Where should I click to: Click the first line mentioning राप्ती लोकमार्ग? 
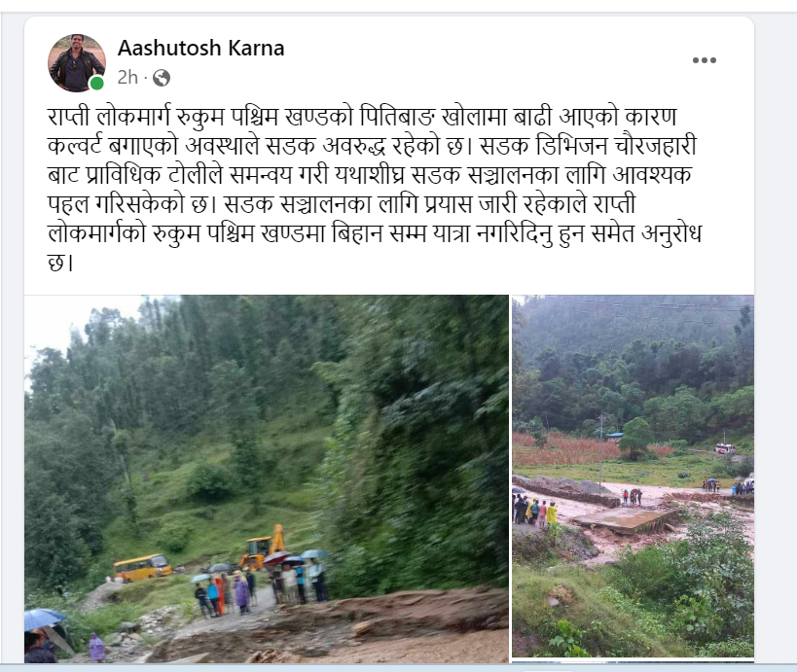point(362,117)
